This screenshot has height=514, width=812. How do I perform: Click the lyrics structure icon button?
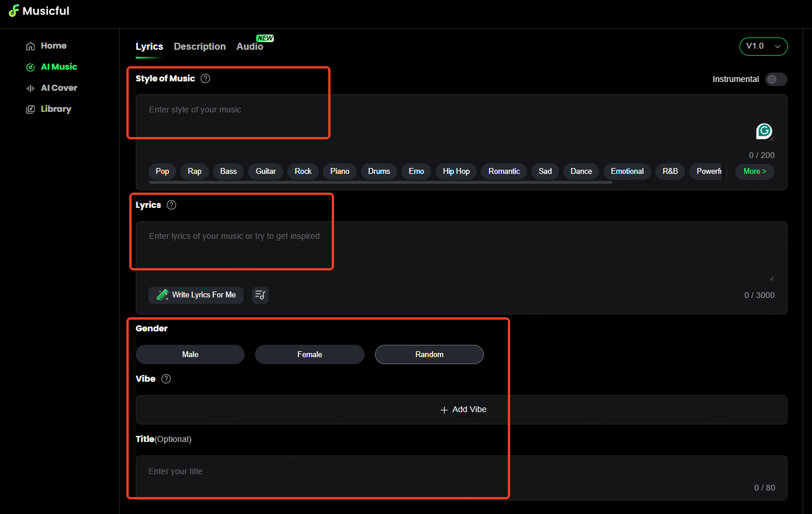coord(260,295)
